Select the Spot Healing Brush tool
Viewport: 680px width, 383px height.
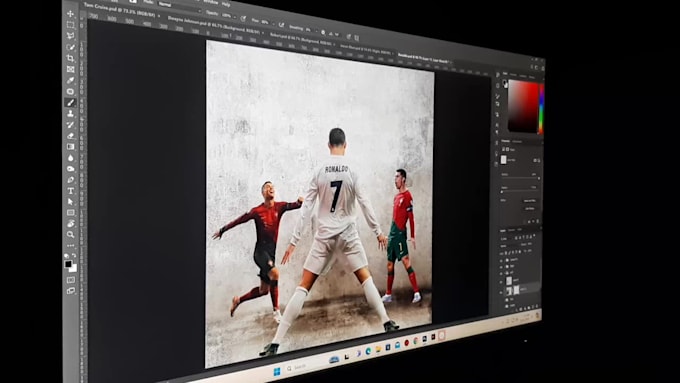[70, 91]
